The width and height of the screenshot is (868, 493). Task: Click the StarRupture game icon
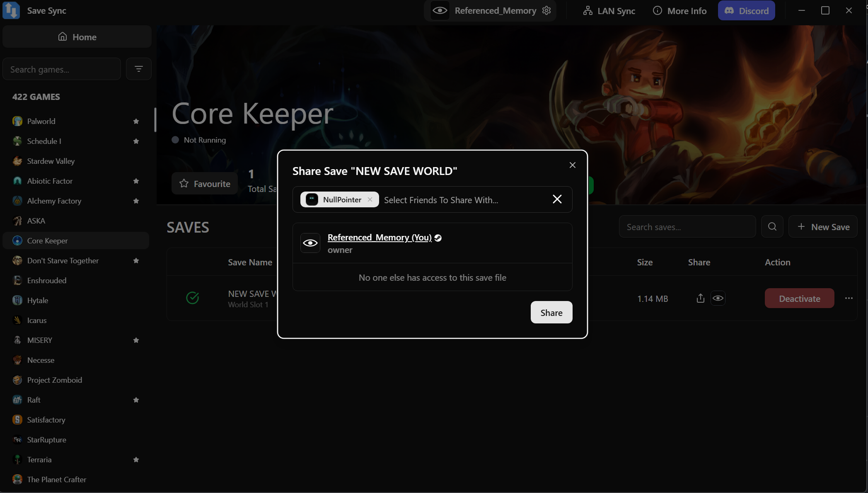coord(17,440)
